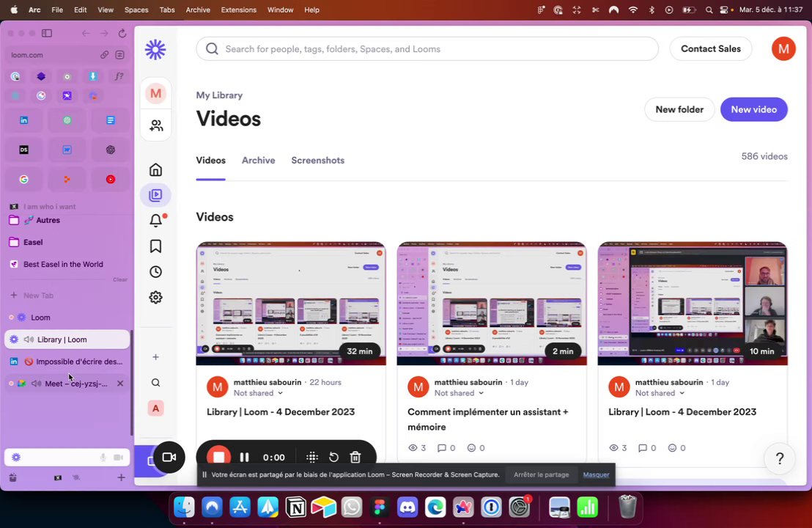Open sharing dropdown for 2 min video
The height and width of the screenshot is (528, 812).
459,393
